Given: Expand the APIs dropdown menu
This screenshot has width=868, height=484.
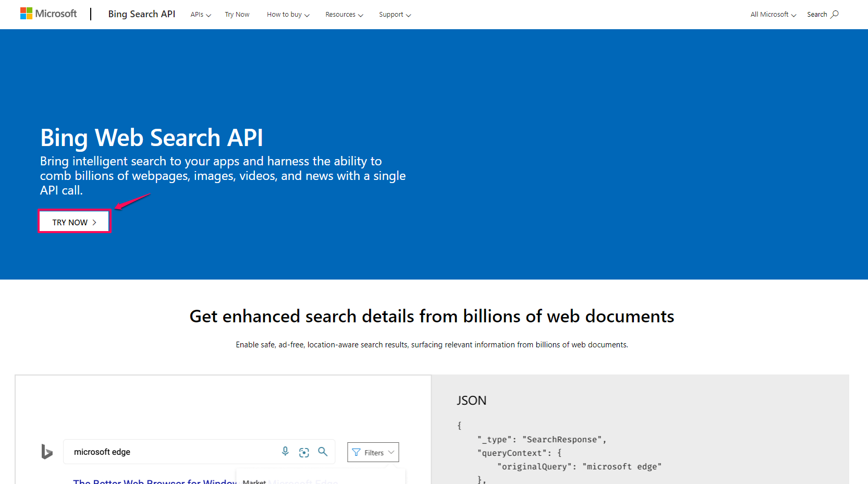Looking at the screenshot, I should (x=201, y=14).
